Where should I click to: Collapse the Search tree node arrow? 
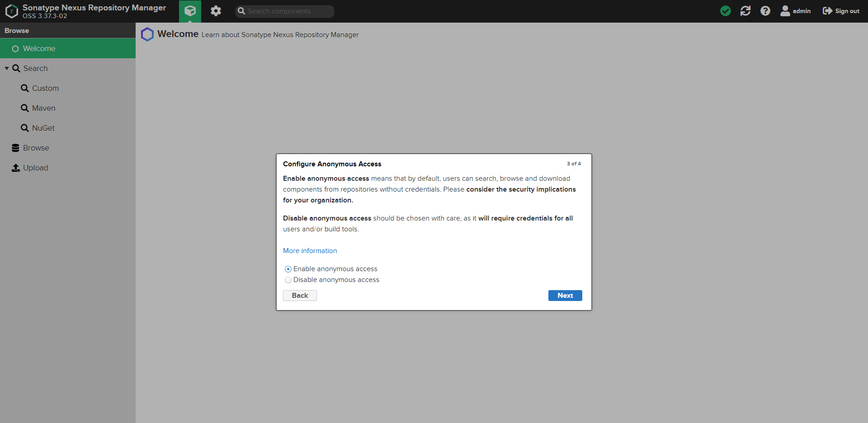point(7,68)
